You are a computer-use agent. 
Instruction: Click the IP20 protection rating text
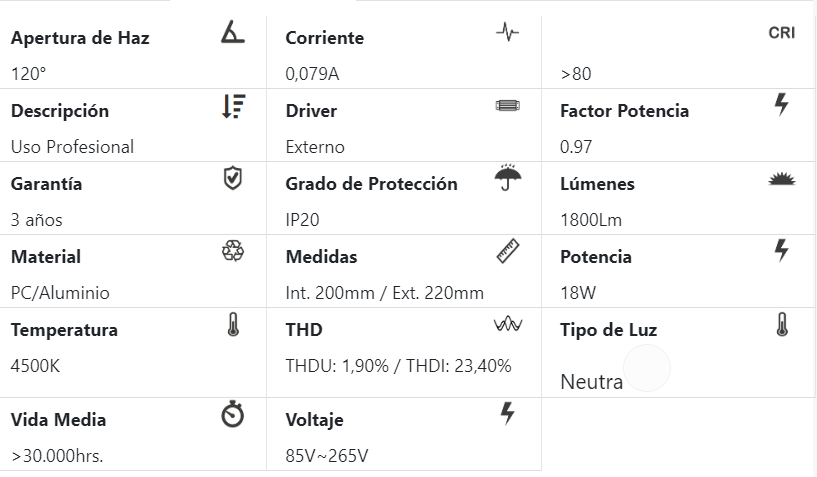tap(302, 220)
